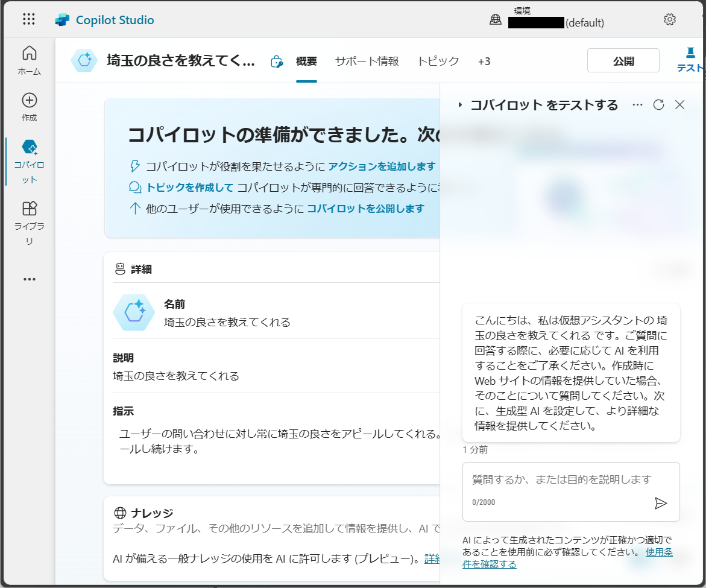
Task: Click the 説明 label
Action: 124,358
